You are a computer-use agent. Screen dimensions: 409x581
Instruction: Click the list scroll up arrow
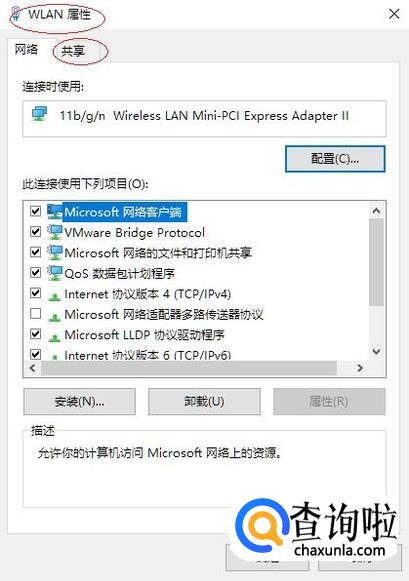click(x=376, y=211)
